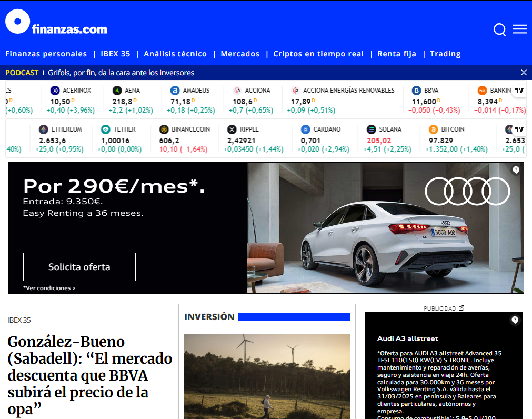The image size is (532, 419).
Task: Click the ETHEREUM price 2.653,6
Action: (x=52, y=141)
